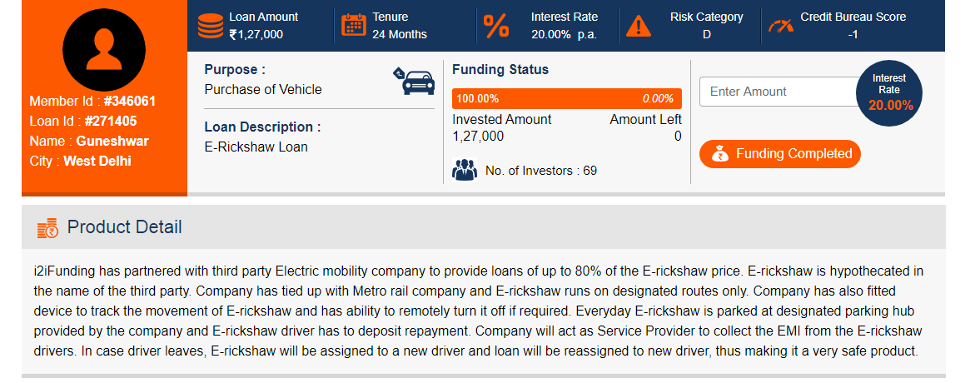Click the Funding Status heading
Screen dimensions: 980x383
tap(500, 69)
